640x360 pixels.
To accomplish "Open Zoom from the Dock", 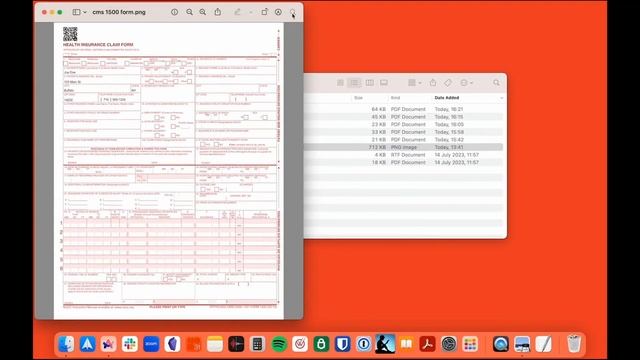I will pyautogui.click(x=151, y=344).
